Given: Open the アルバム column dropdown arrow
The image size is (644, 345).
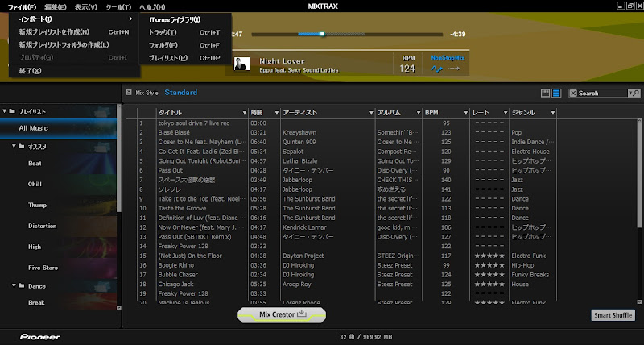Looking at the screenshot, I should click(x=419, y=113).
